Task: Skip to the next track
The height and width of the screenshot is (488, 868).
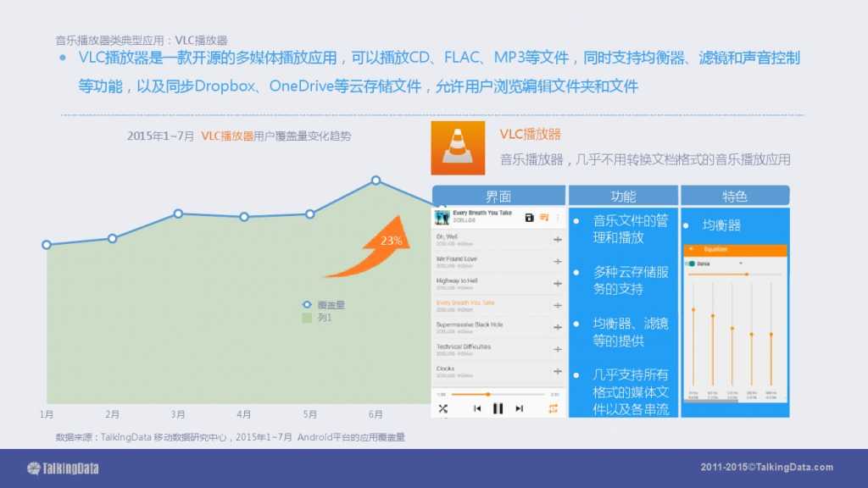Action: pyautogui.click(x=519, y=408)
